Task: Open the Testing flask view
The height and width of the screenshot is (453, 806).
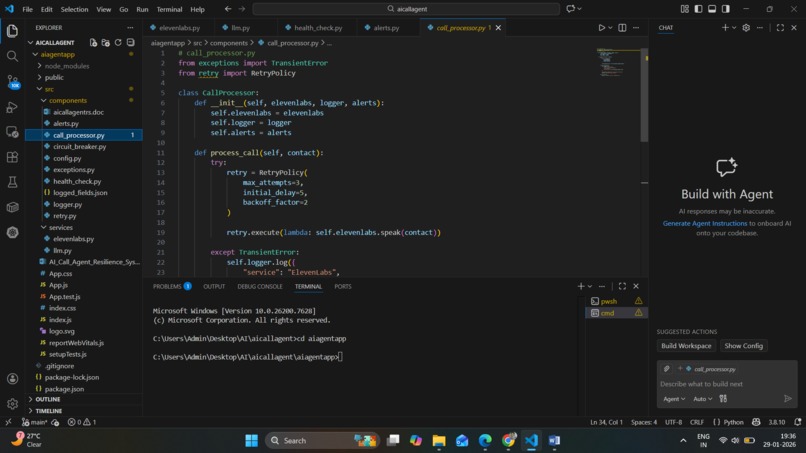Action: [12, 182]
